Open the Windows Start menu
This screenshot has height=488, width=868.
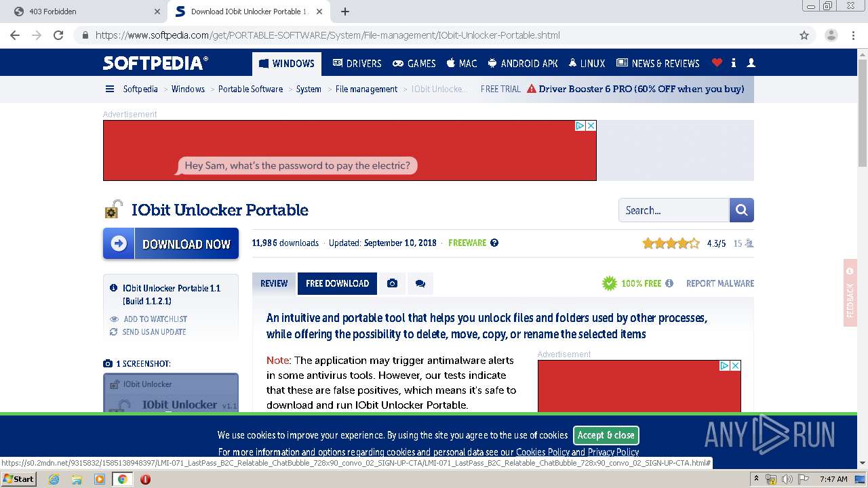point(18,479)
